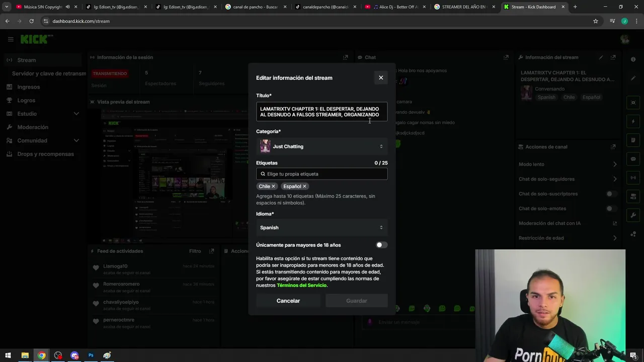Viewport: 644px width, 362px height.
Task: Click the Kick logo
Action: [35, 39]
